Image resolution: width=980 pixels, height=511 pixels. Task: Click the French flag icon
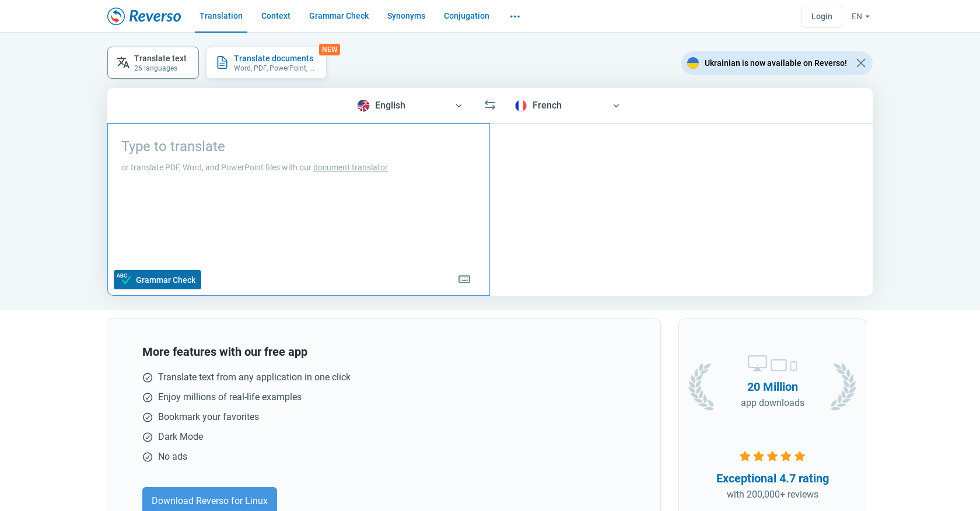point(521,106)
